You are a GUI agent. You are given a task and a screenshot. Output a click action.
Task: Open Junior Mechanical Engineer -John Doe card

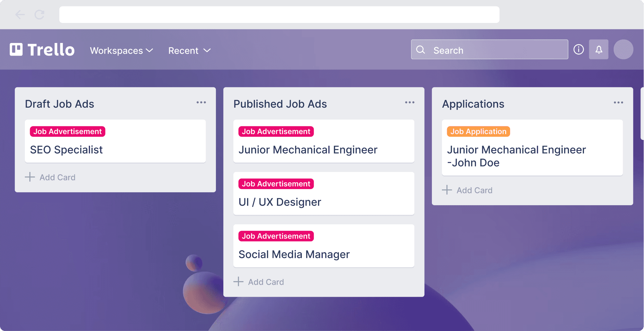tap(532, 148)
